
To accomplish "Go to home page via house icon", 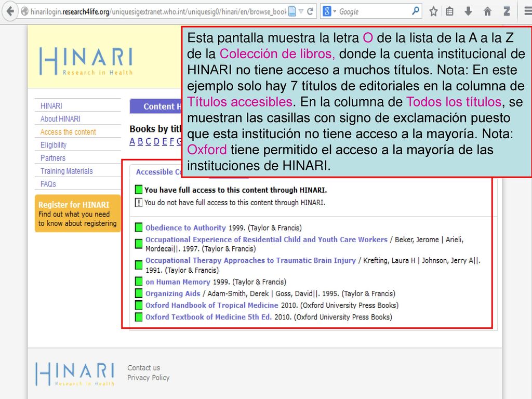I will 487,11.
